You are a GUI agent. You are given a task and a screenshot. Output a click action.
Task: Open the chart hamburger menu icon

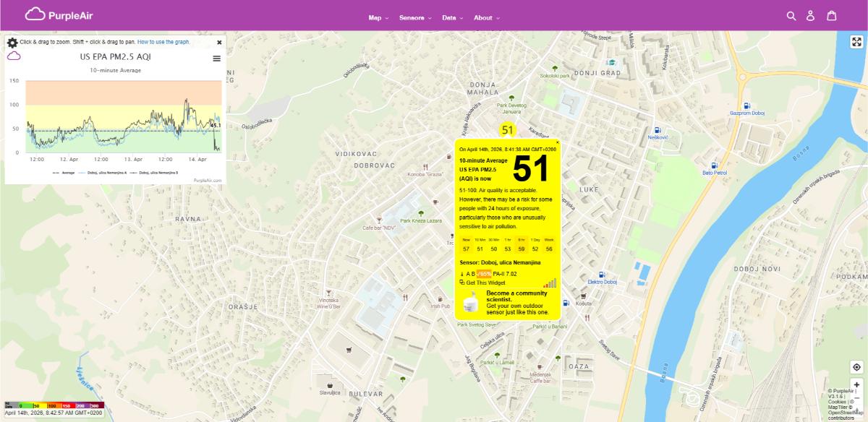tap(216, 59)
